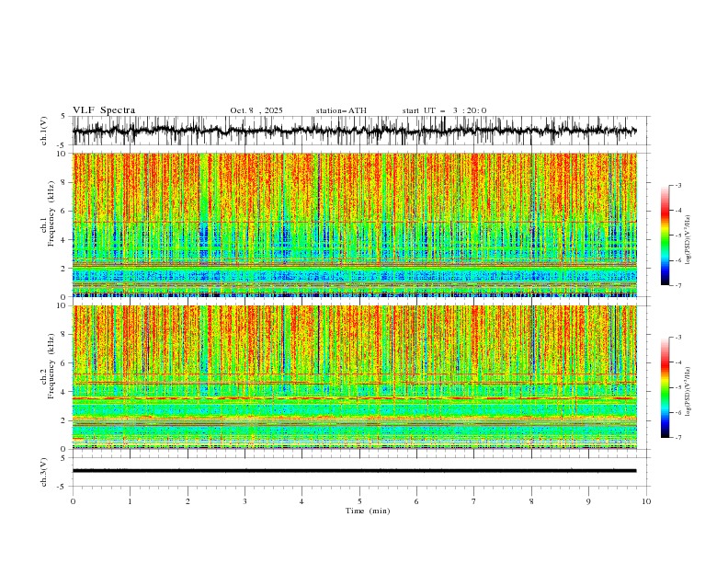
Task: Click the 'VLF Spectra' title text
Action: pyautogui.click(x=104, y=110)
